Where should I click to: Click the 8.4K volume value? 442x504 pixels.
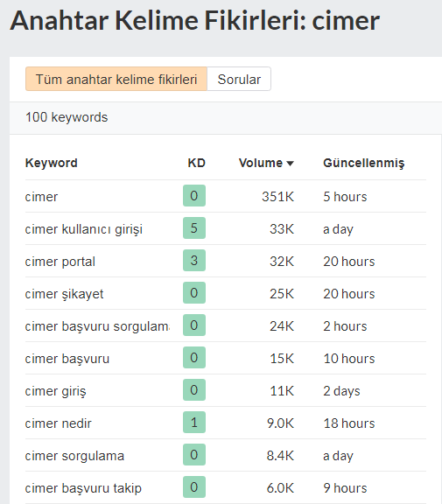pos(280,456)
